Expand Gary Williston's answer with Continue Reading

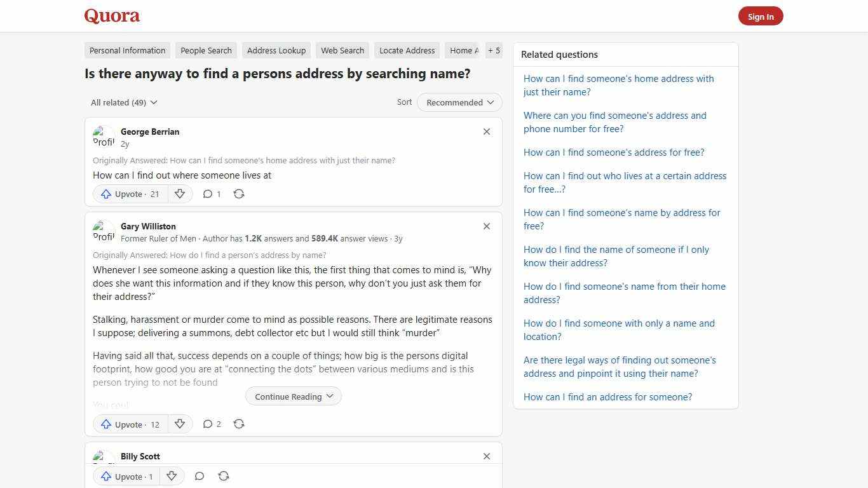[293, 396]
